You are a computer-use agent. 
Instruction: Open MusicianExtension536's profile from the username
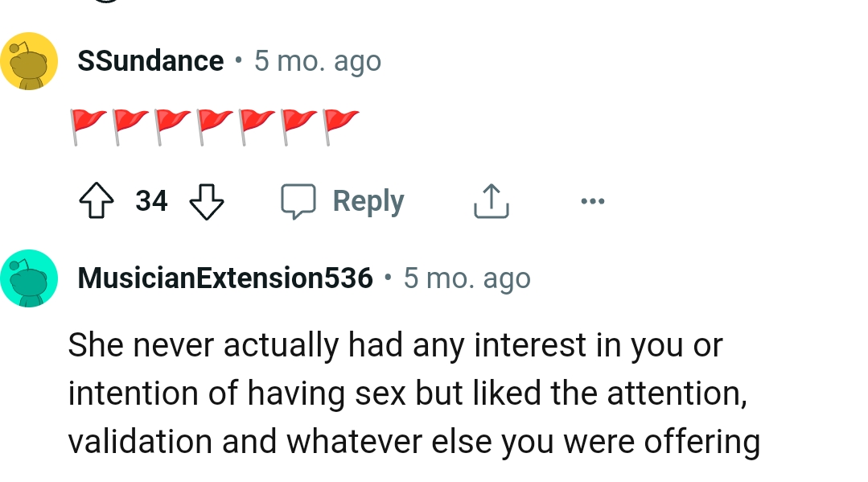(225, 278)
